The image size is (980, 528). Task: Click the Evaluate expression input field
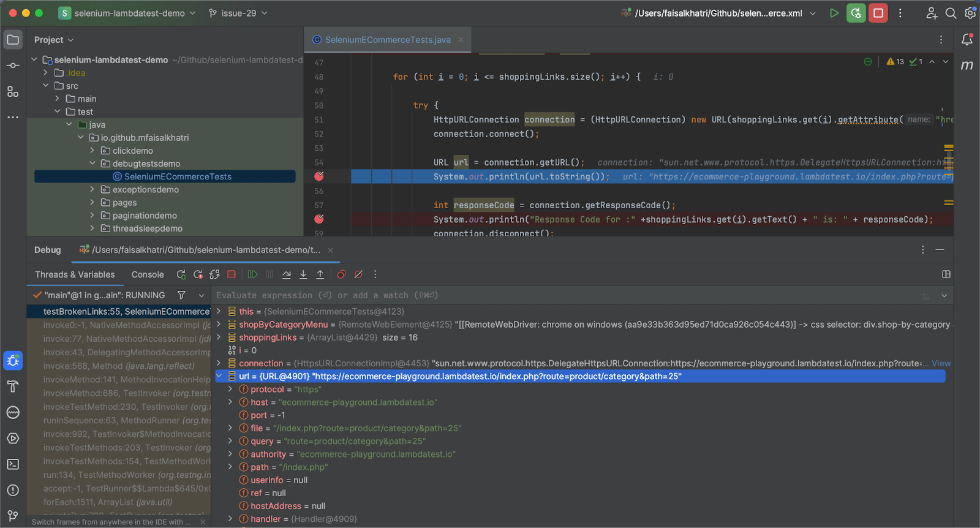click(551, 295)
